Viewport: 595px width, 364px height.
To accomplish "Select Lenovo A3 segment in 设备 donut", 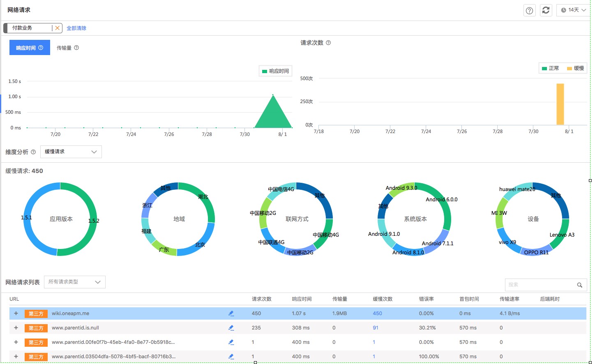I will click(561, 235).
